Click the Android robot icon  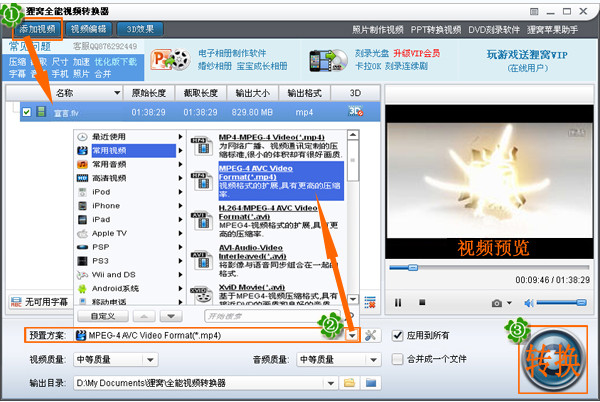[82, 288]
